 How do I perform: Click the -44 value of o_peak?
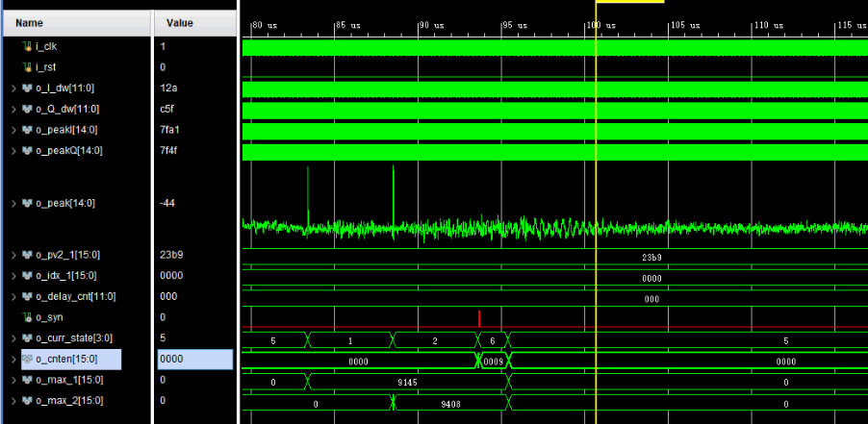(x=167, y=203)
